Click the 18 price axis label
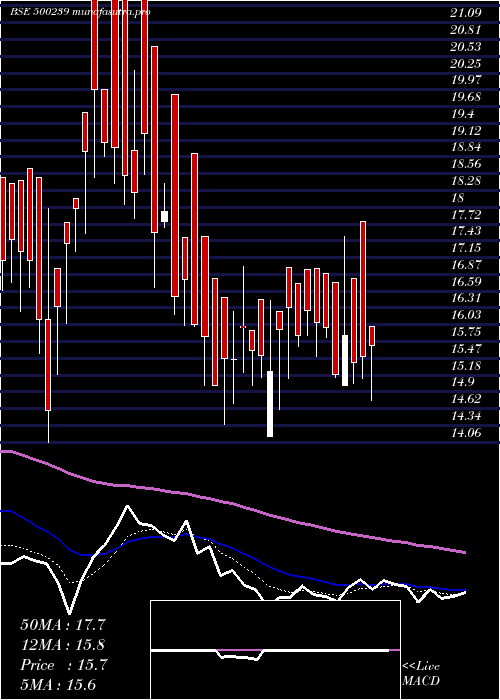Screen dimensions: 500x700 [x=458, y=198]
